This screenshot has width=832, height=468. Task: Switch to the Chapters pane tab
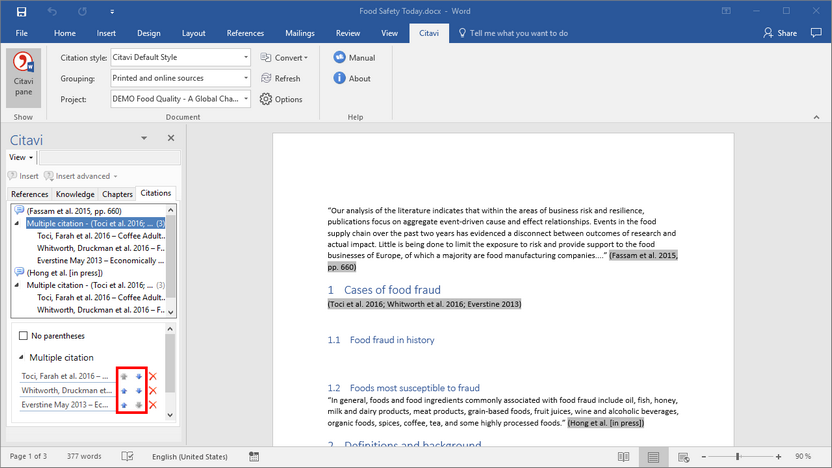[117, 194]
